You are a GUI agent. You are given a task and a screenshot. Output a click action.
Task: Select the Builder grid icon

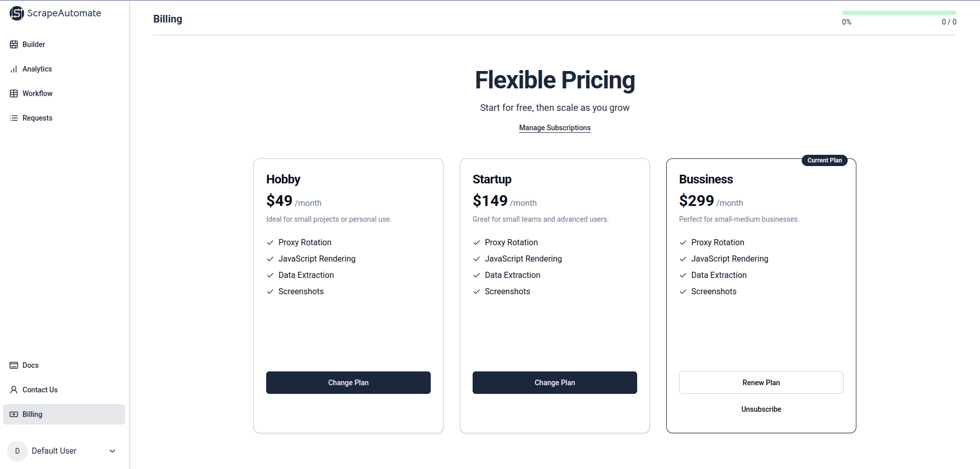[x=14, y=44]
